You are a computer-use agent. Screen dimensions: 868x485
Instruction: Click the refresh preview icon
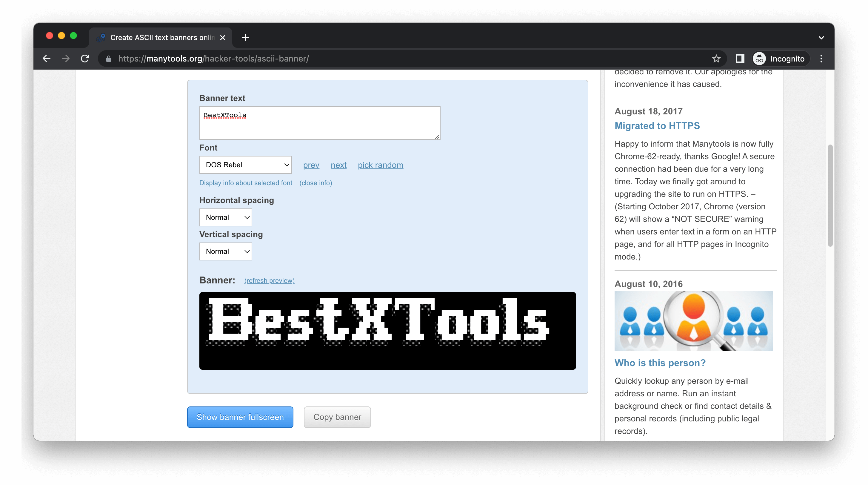coord(269,280)
